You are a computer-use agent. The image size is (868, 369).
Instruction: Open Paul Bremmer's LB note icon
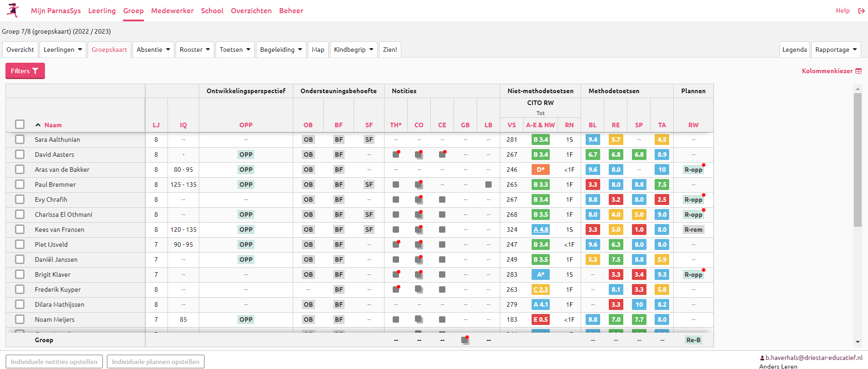488,184
